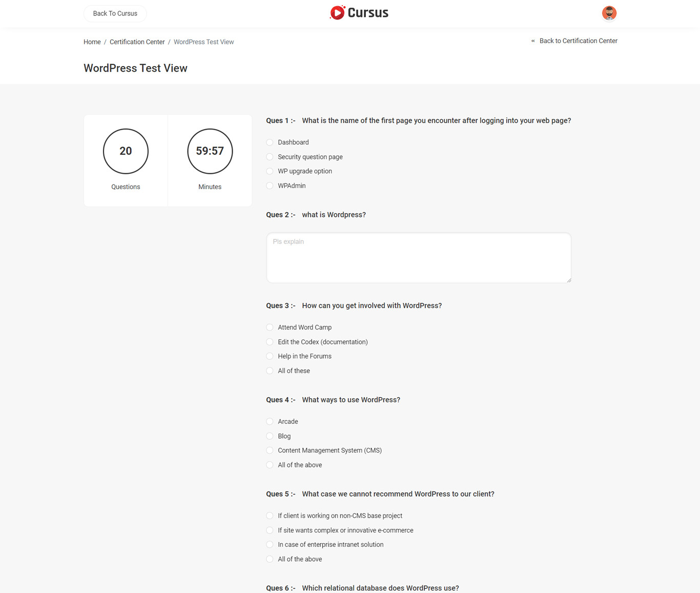The width and height of the screenshot is (700, 593).
Task: Click the Cursus logo icon
Action: 337,13
